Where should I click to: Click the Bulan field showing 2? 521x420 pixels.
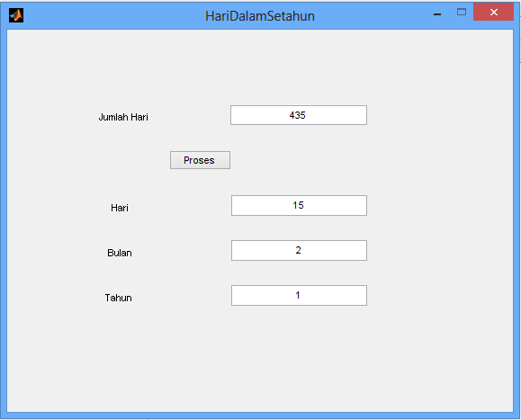(299, 250)
